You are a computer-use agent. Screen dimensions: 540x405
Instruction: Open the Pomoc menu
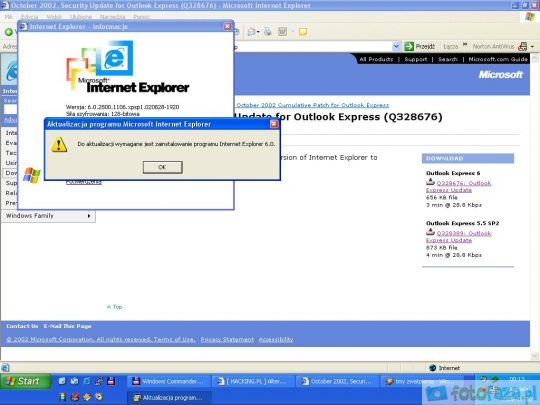142,17
